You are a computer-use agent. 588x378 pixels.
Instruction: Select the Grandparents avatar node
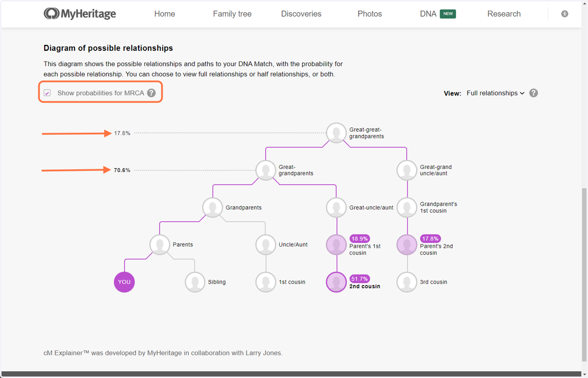(213, 208)
